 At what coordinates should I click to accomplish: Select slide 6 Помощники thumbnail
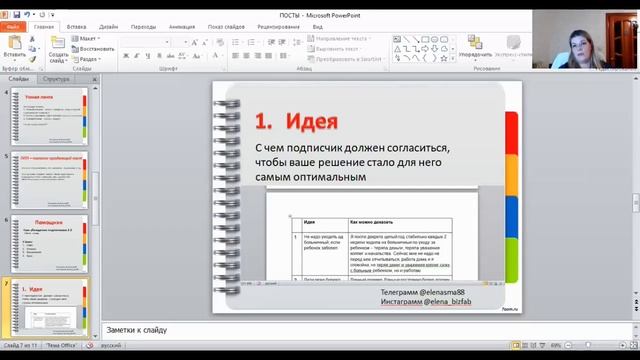coord(49,244)
